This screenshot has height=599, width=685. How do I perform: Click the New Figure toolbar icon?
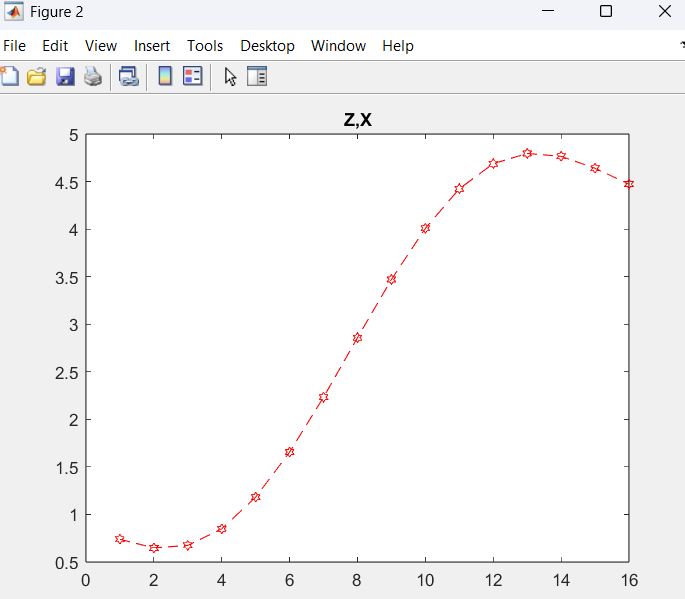[x=10, y=76]
